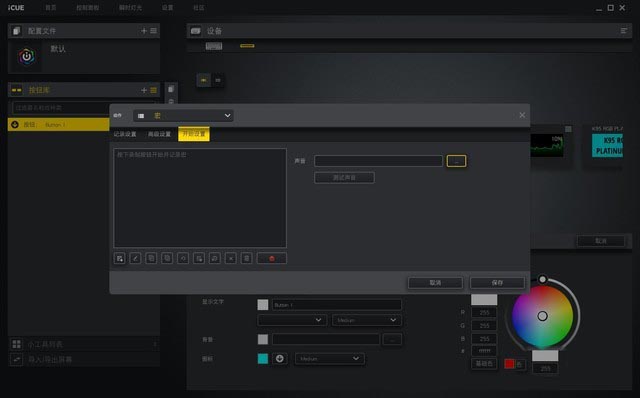
Task: Click the 取消 button in macro dialog
Action: click(x=435, y=282)
